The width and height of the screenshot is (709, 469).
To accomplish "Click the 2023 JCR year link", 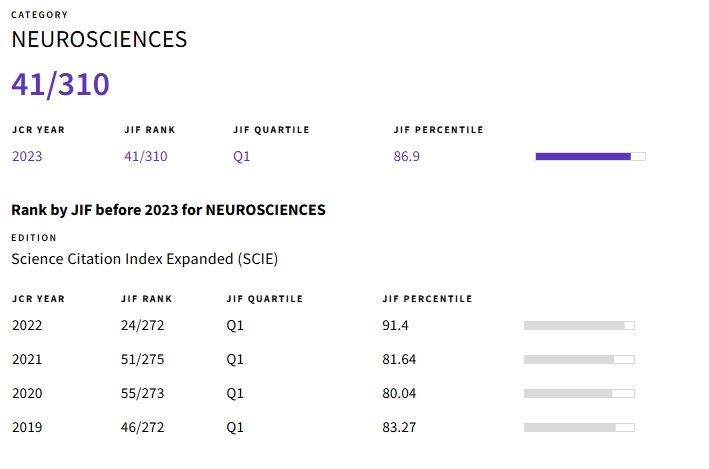I will click(x=27, y=156).
